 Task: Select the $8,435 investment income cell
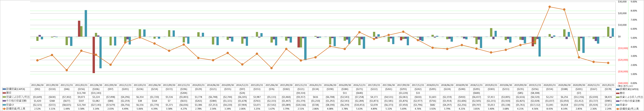[608, 97]
